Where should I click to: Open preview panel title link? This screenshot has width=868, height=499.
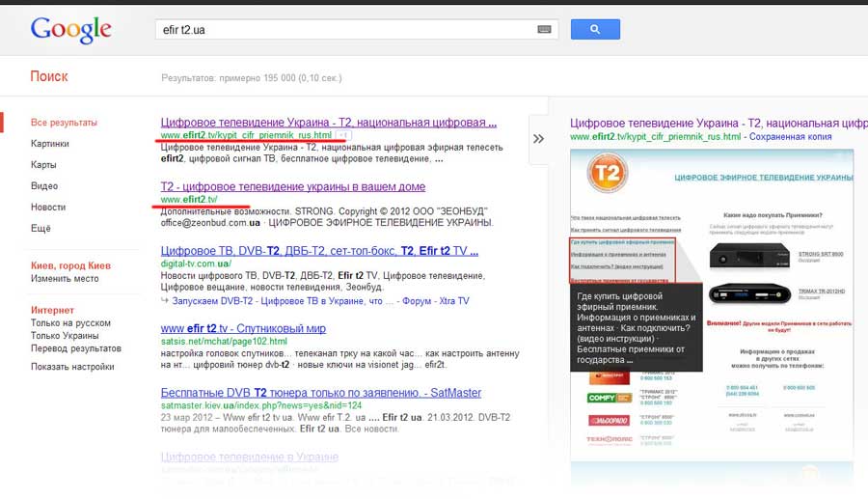tap(719, 123)
